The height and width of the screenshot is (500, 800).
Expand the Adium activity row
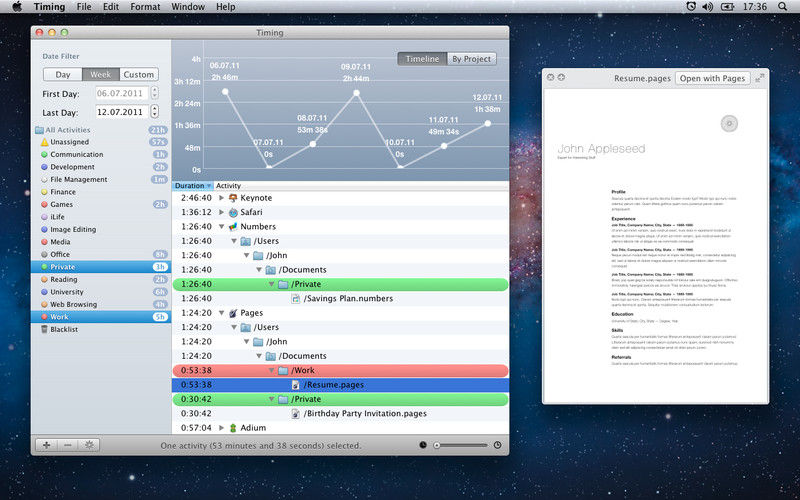tap(220, 428)
